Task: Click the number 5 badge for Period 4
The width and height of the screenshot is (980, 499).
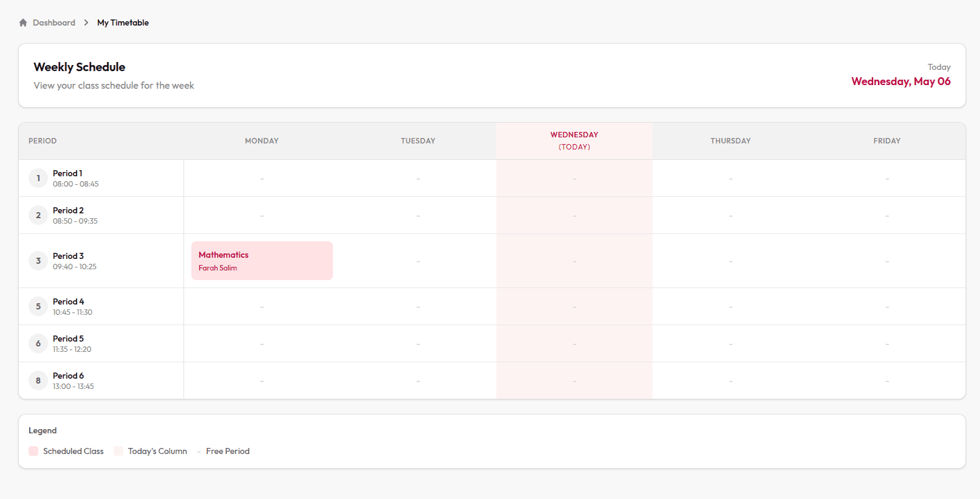Action: click(38, 306)
